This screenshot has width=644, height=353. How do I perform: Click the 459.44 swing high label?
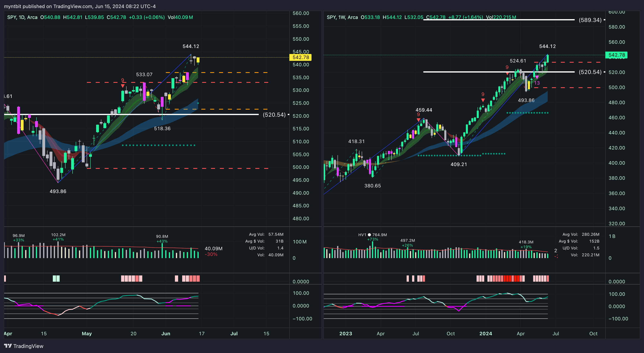pos(424,110)
